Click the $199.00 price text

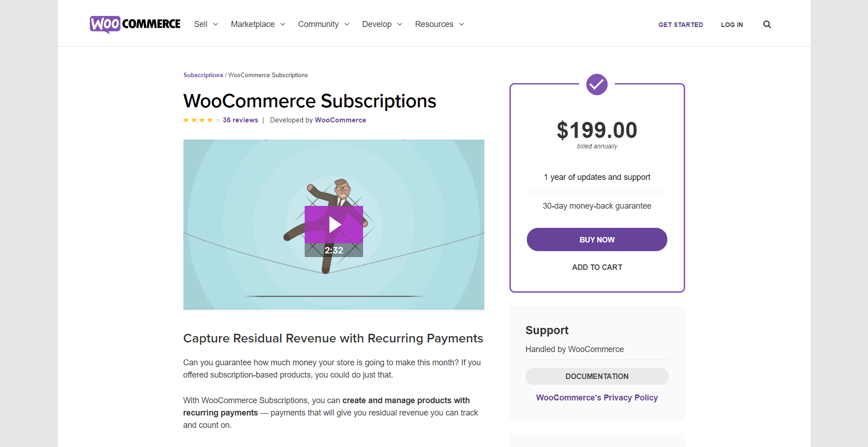(597, 130)
